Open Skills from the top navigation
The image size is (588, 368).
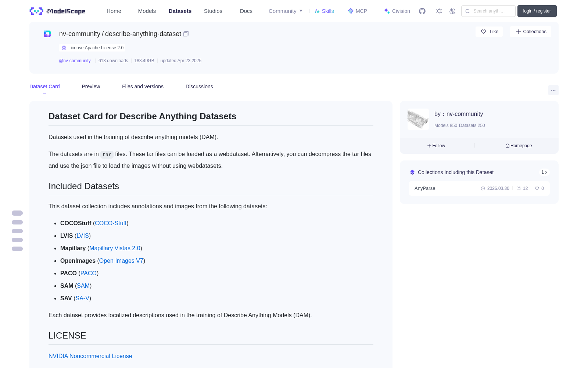(324, 11)
